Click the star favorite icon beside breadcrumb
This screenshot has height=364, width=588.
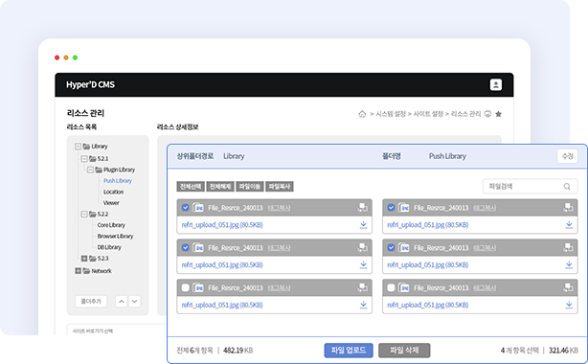[x=498, y=114]
